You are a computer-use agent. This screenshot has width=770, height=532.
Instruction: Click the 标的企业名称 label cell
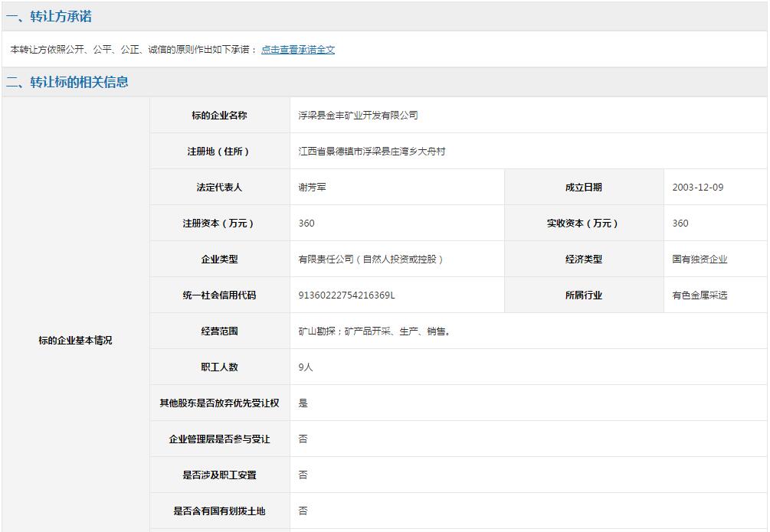coord(219,116)
